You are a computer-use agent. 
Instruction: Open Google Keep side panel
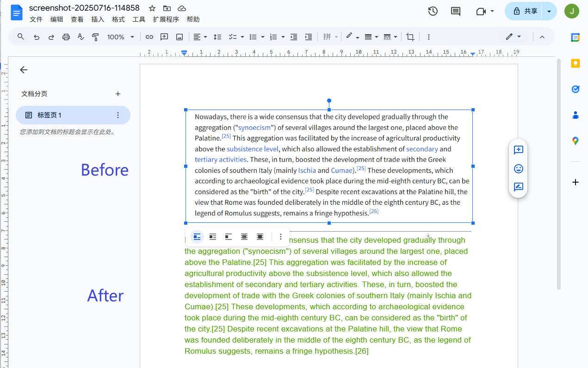[576, 63]
